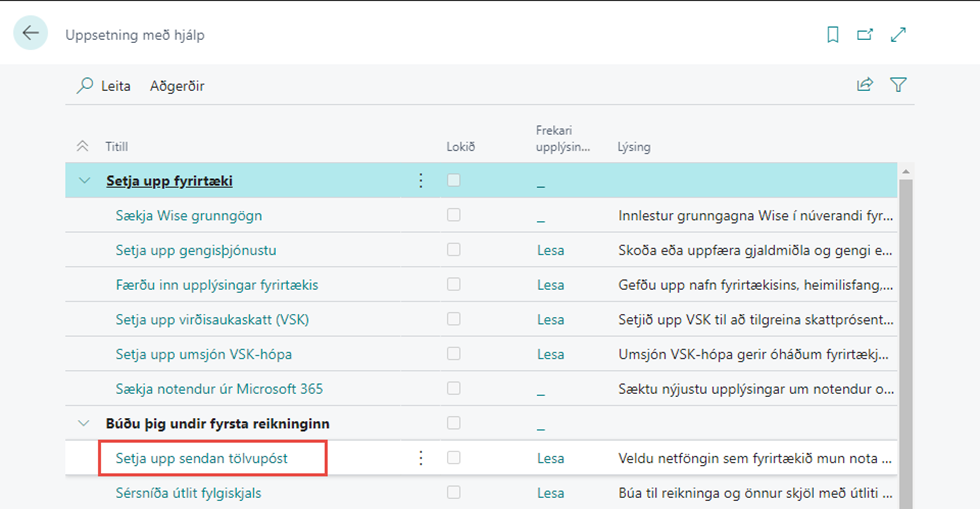Viewport: 980px width, 509px height.
Task: Collapse Búðu þig undir fyrsta reikninginn group
Action: 84,423
